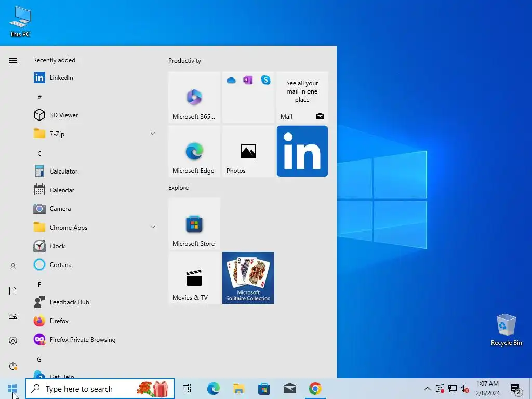
Task: Open the Get Help app entry
Action: pos(94,375)
